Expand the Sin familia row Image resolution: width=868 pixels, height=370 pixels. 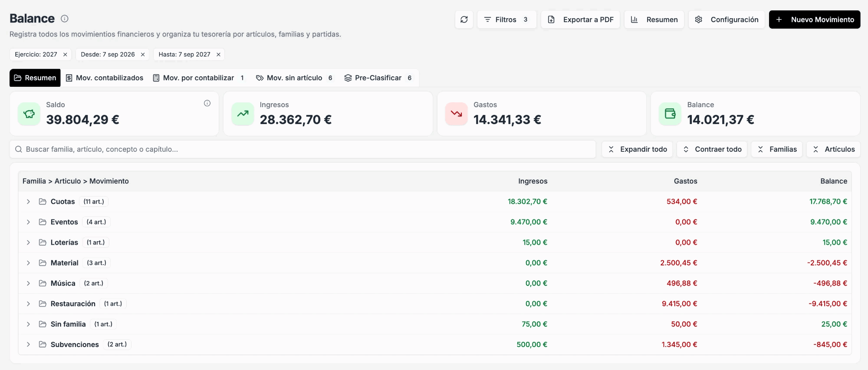coord(28,324)
